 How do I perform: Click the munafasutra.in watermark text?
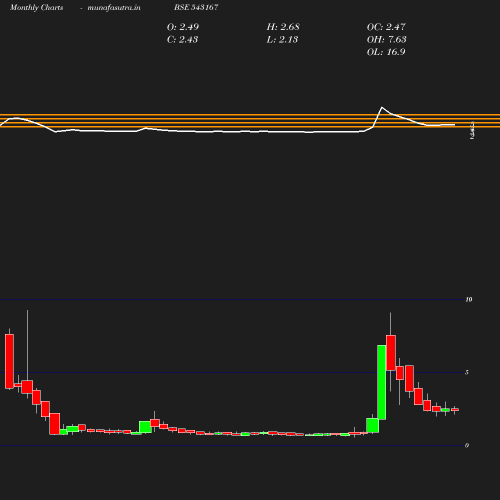point(114,7)
